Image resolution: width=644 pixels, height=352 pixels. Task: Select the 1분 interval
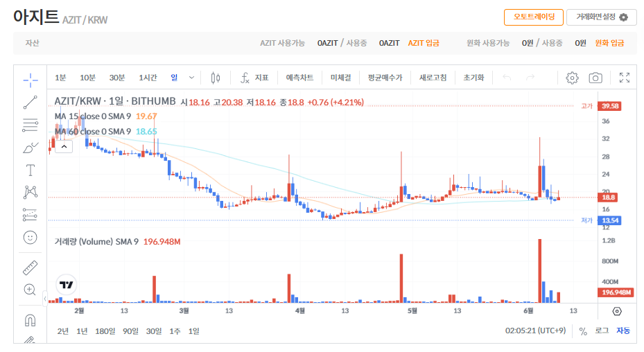[x=60, y=78]
